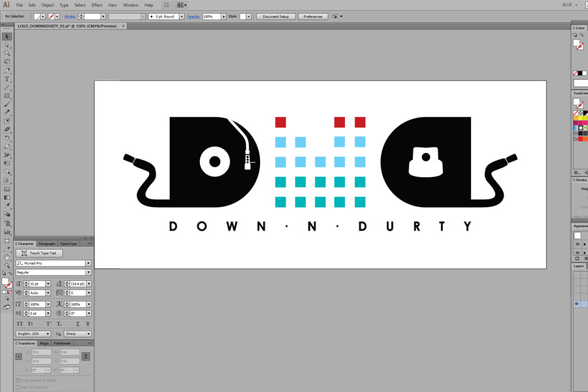Select the Pencil tool
The width and height of the screenshot is (588, 392).
point(7,112)
